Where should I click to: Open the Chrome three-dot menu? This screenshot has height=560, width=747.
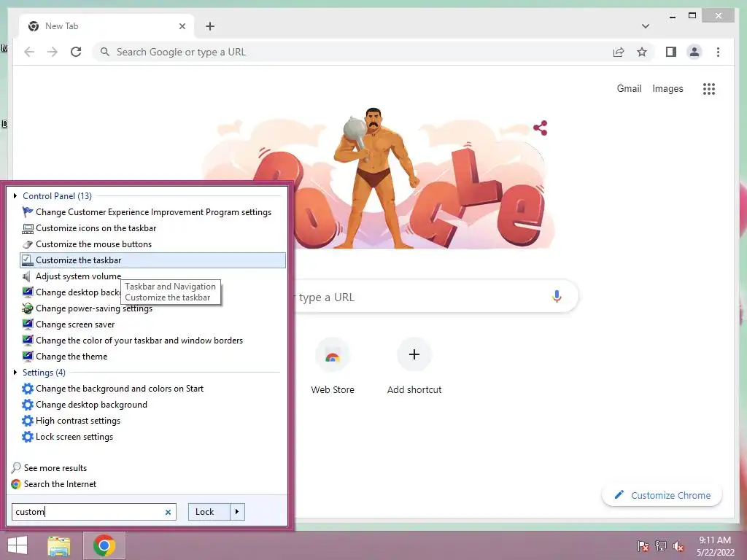(x=718, y=52)
